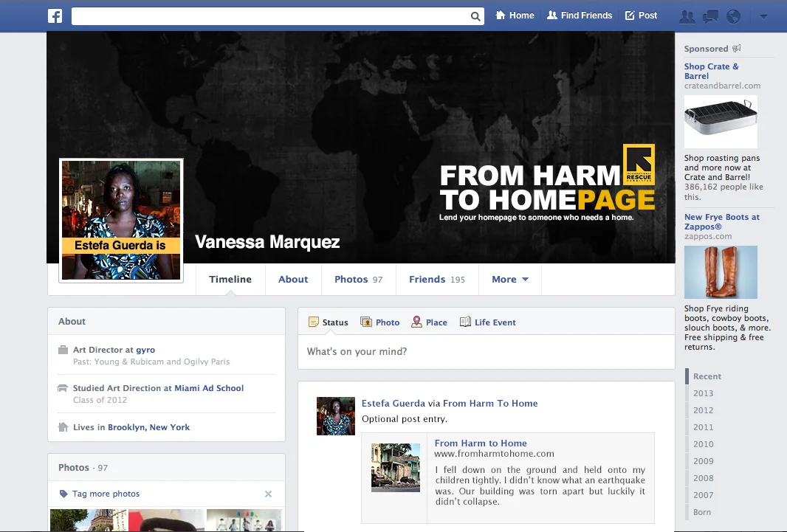This screenshot has height=532, width=787.
Task: Open the From Harm To Home via link
Action: (x=490, y=403)
